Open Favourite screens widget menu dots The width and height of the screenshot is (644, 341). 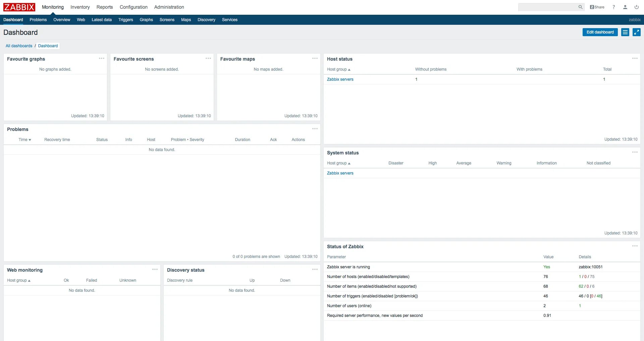click(x=208, y=58)
